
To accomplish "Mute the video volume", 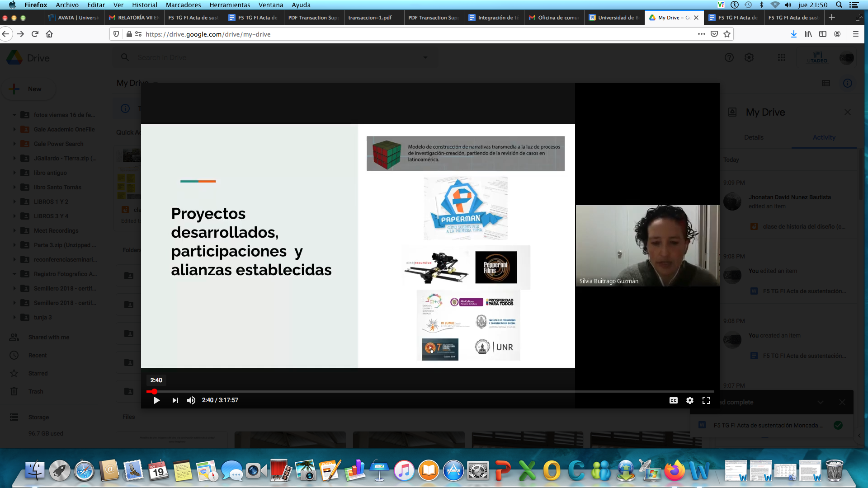I will tap(191, 400).
